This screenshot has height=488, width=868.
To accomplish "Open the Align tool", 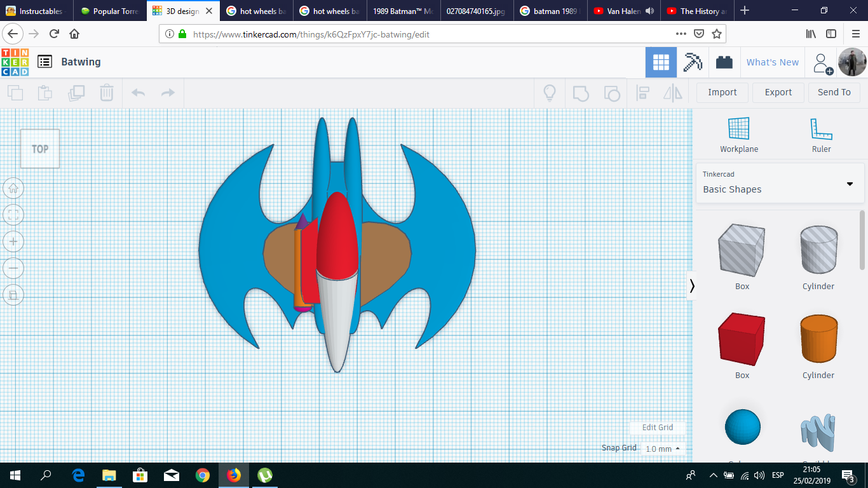I will [642, 93].
